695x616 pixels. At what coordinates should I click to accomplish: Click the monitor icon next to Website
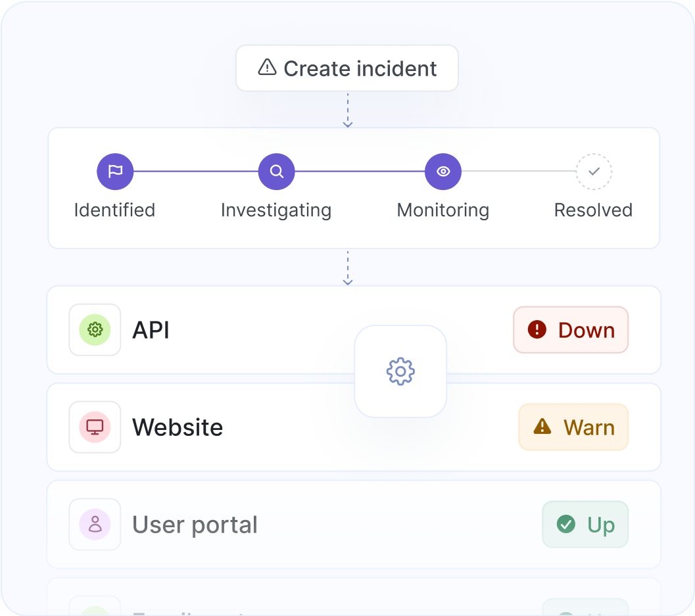click(95, 427)
